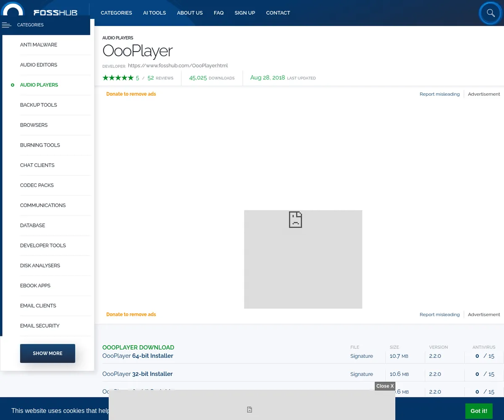
Task: Accept cookies with Got it! button
Action: [x=478, y=411]
